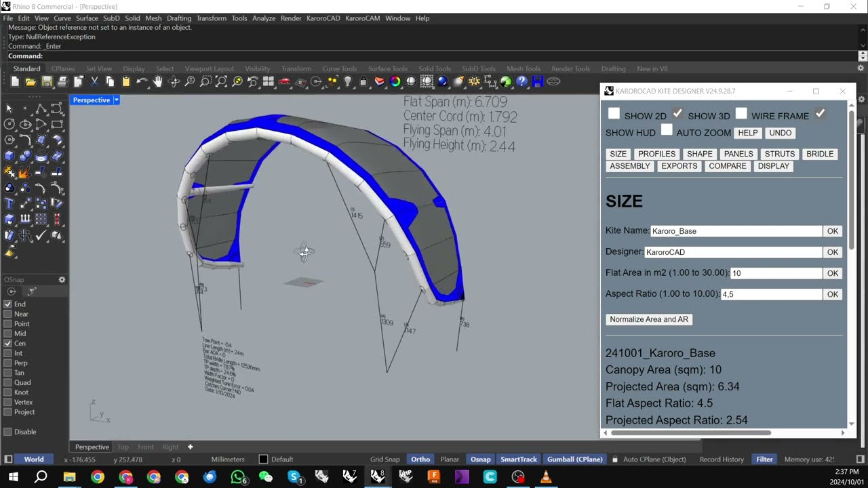Open Rhino Options with the gear icon
The image size is (868, 488).
coord(475,82)
